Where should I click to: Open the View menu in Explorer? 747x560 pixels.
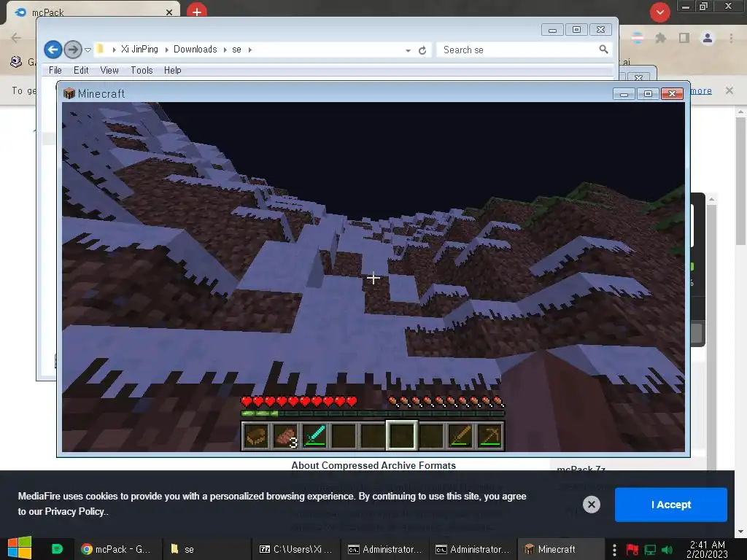click(109, 70)
